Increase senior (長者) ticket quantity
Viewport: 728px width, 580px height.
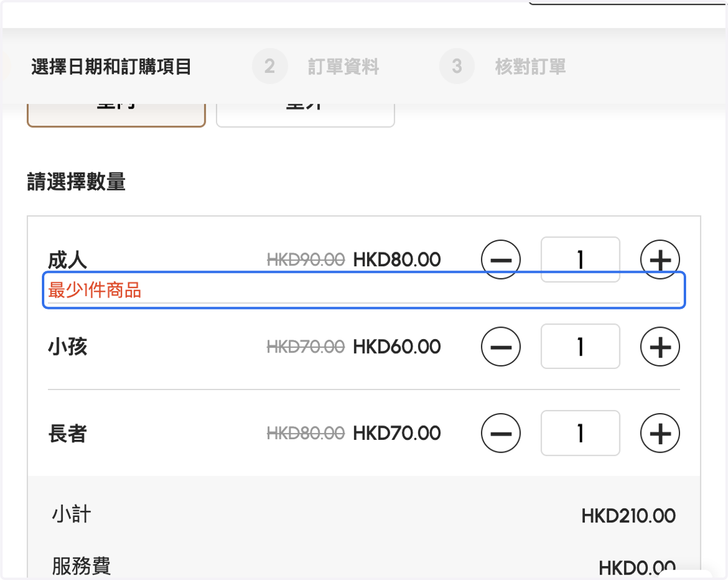tap(660, 433)
